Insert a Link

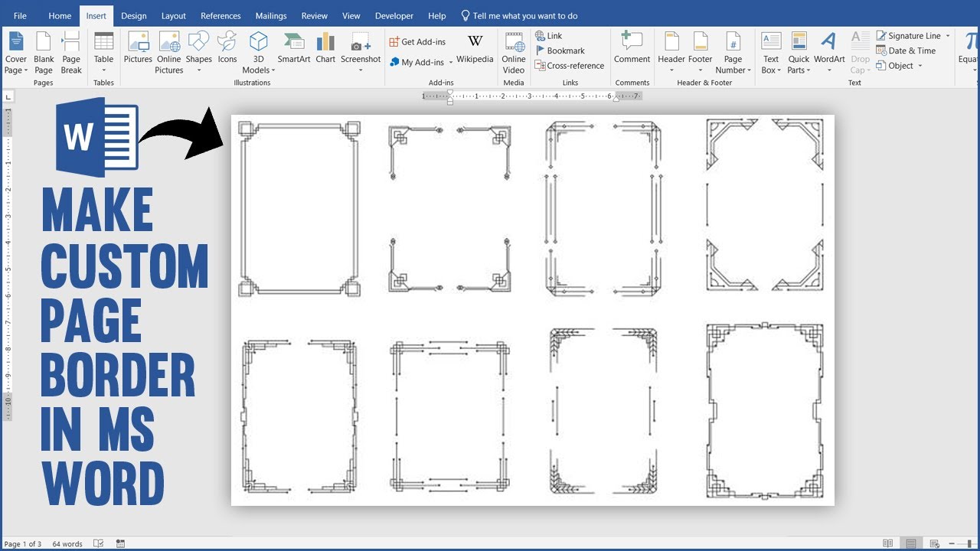(549, 36)
